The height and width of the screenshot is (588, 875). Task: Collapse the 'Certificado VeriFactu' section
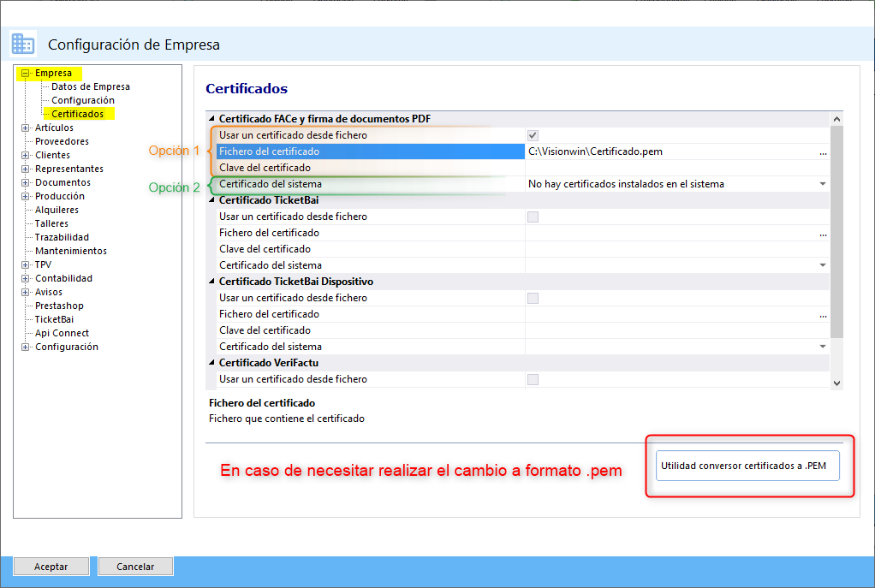[x=212, y=363]
